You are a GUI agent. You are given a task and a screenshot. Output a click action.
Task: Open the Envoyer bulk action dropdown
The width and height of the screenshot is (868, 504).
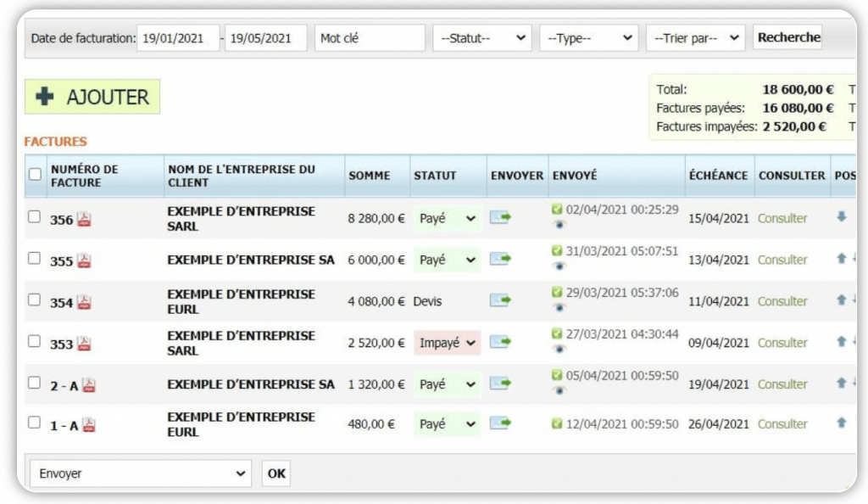(140, 473)
